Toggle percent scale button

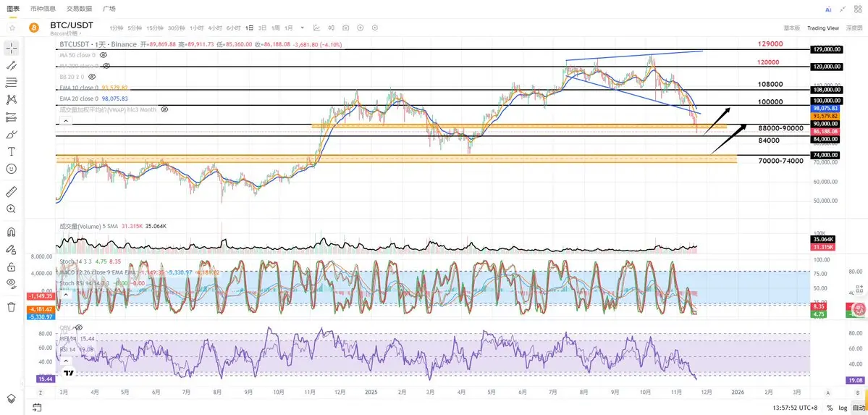pos(830,408)
